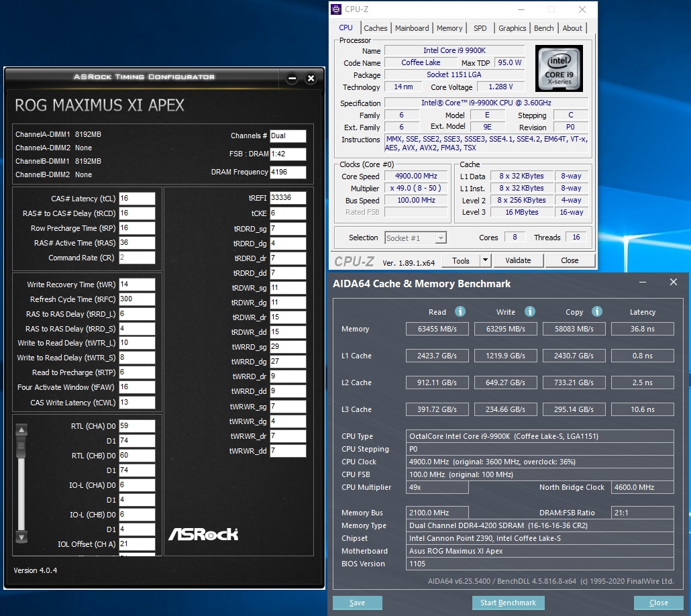Screen dimensions: 691x616
Task: Click the Memory Read result 63455 MB/s
Action: pos(437,329)
